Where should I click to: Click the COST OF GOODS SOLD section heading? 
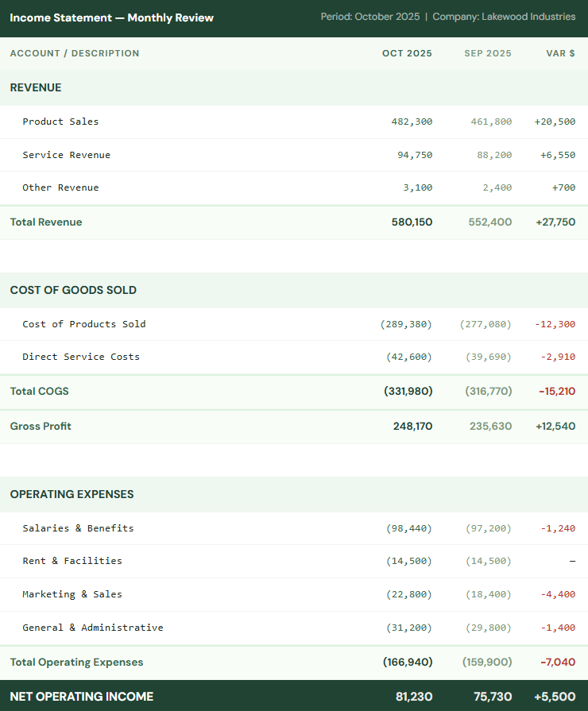coord(73,290)
